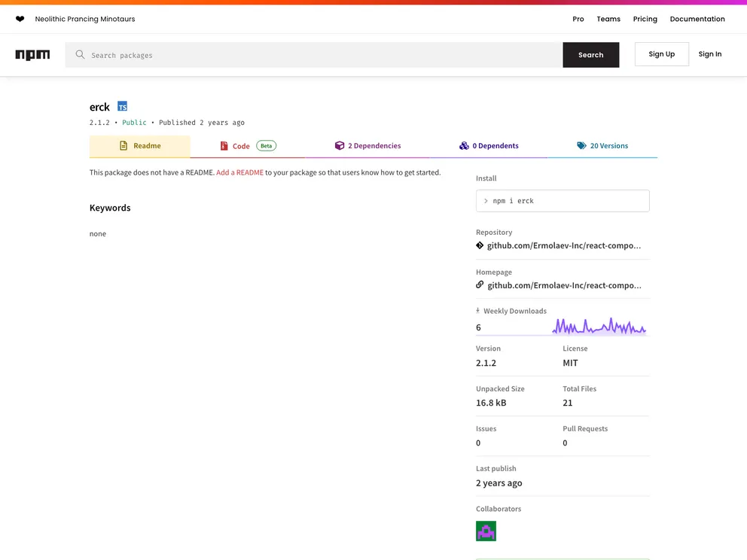This screenshot has height=560, width=747.
Task: Click the weekly downloads sparkline chart
Action: pyautogui.click(x=599, y=327)
